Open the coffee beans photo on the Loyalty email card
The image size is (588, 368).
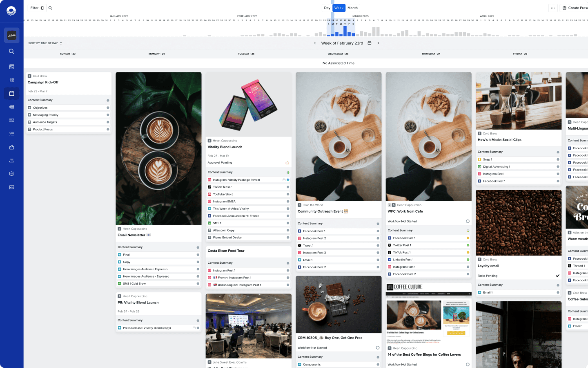coord(519,223)
